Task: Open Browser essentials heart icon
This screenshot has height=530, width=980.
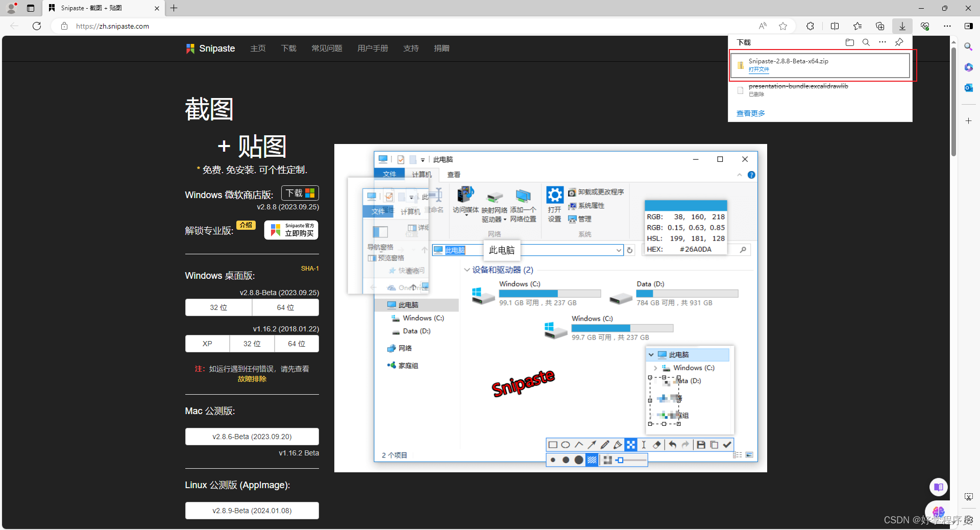Action: (925, 26)
